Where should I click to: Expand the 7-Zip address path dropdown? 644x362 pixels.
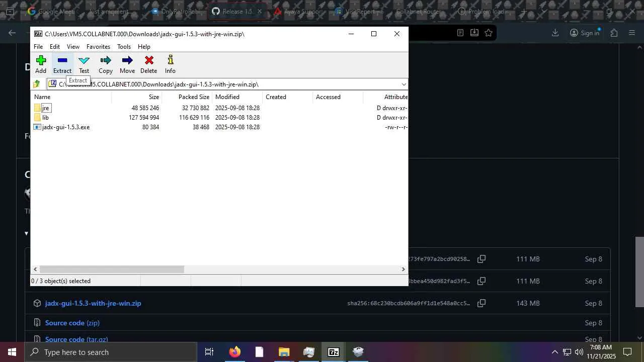click(404, 84)
